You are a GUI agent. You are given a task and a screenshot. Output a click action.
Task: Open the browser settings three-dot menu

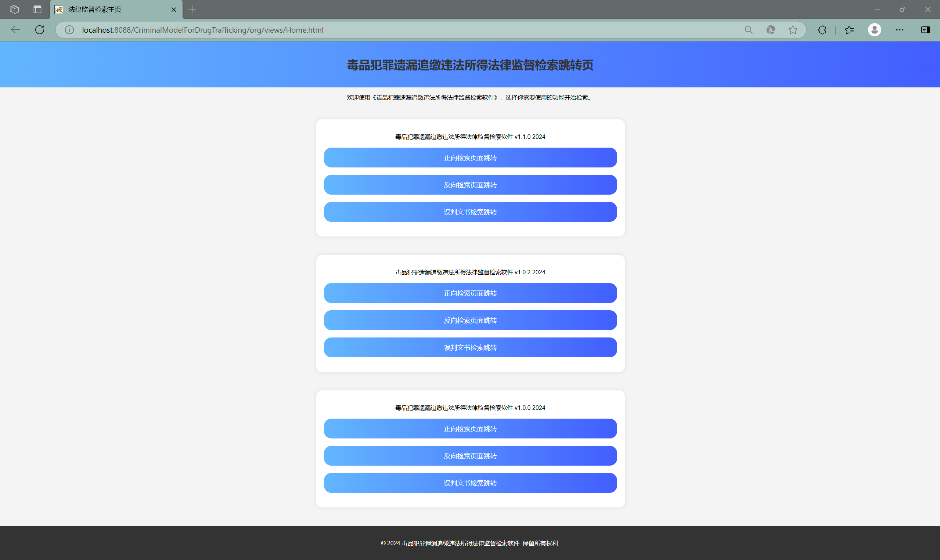[x=900, y=30]
